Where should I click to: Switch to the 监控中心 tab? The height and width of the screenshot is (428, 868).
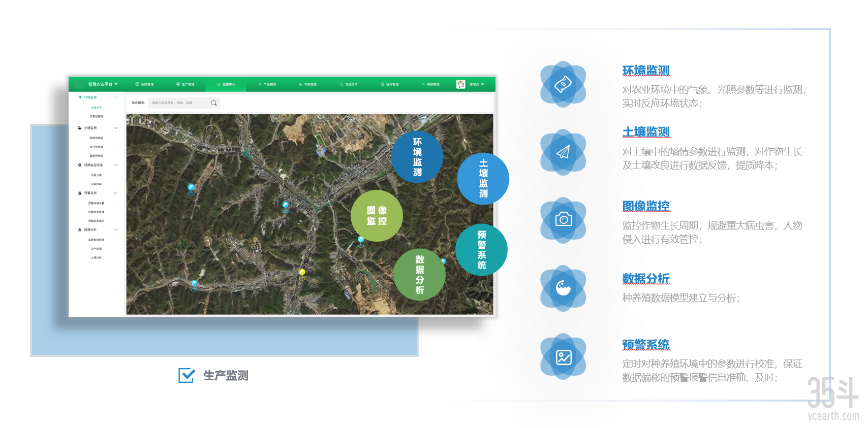tap(226, 84)
